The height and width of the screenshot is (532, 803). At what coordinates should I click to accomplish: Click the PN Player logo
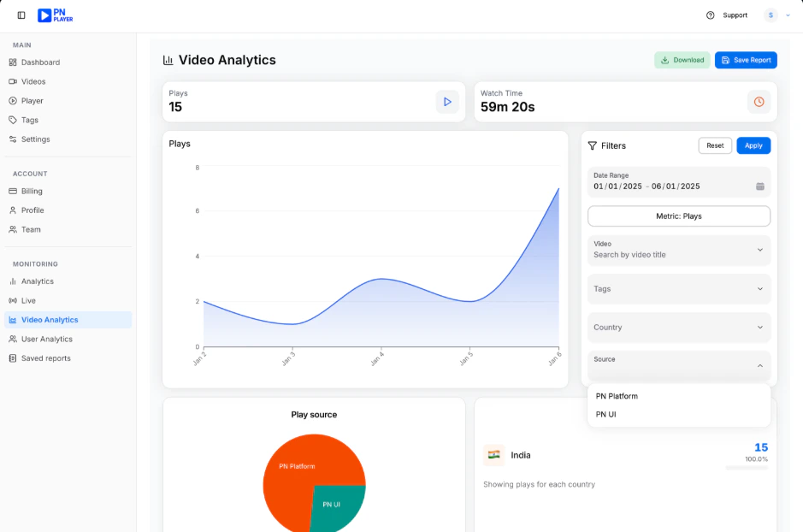coord(56,15)
